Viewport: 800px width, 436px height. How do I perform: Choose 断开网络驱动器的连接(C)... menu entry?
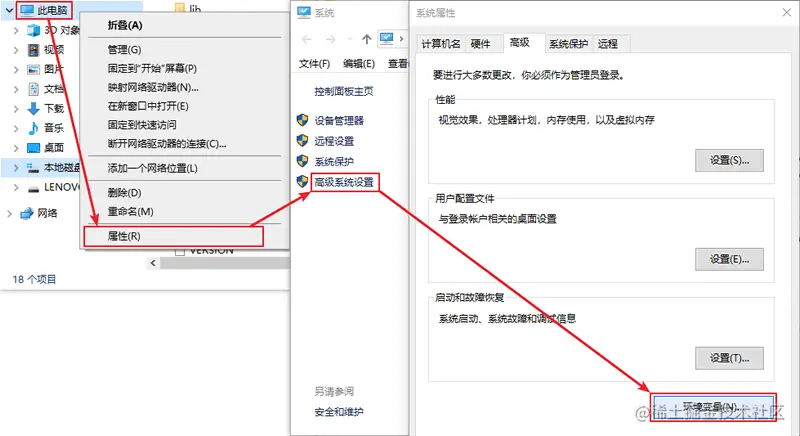[x=184, y=144]
